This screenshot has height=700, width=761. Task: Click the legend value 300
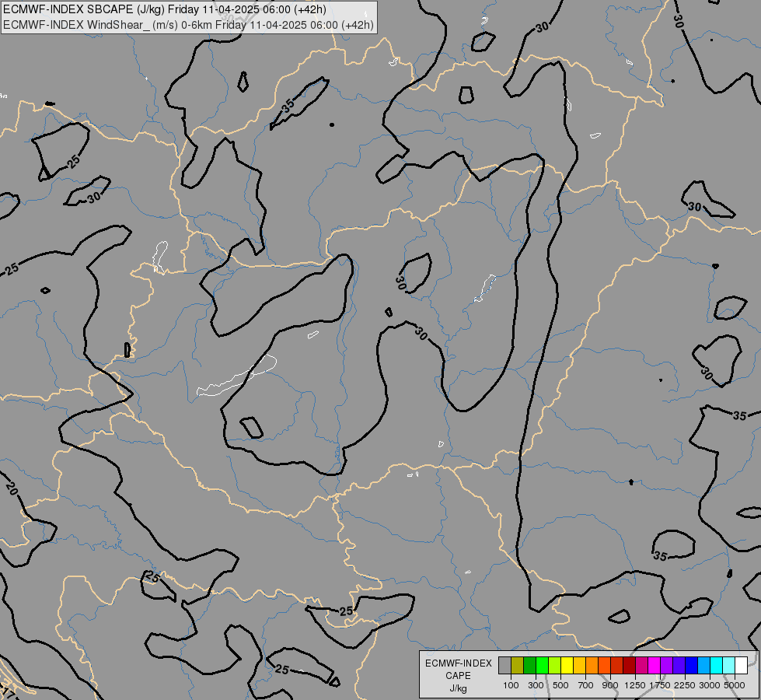(x=536, y=685)
